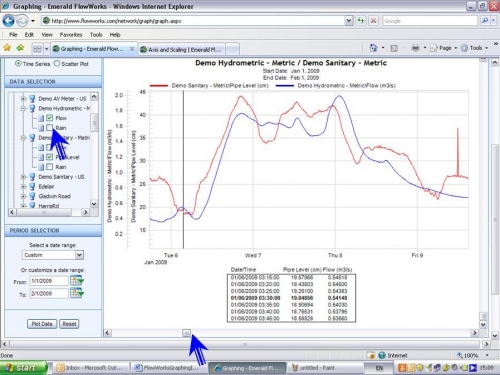Click the zoom magnifier icon at 100%
Viewport: 500px width, 375px height.
coord(460,355)
